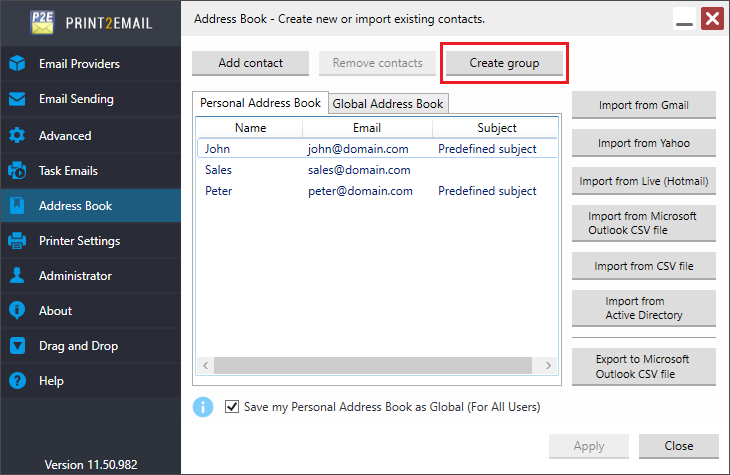Viewport: 730px width, 475px height.
Task: Click the Drag and Drop icon
Action: 17,346
